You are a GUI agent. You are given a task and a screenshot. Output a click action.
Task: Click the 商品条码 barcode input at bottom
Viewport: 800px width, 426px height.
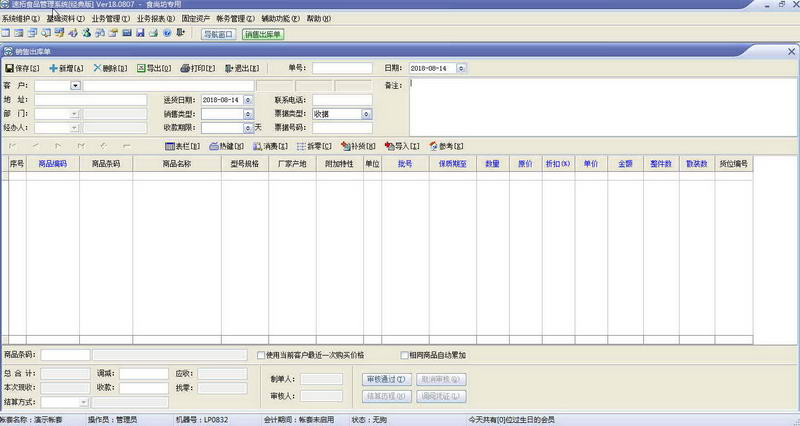click(65, 355)
